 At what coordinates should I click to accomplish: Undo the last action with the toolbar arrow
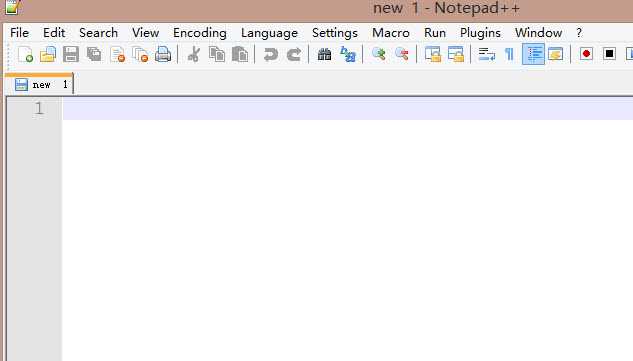[270, 54]
